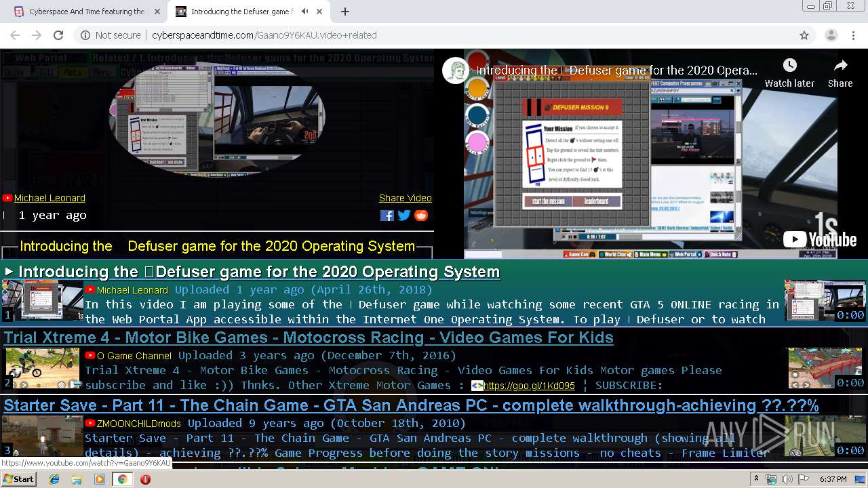Open the Introducing the Defuser game heading link
The width and height of the screenshot is (868, 488).
click(x=259, y=272)
